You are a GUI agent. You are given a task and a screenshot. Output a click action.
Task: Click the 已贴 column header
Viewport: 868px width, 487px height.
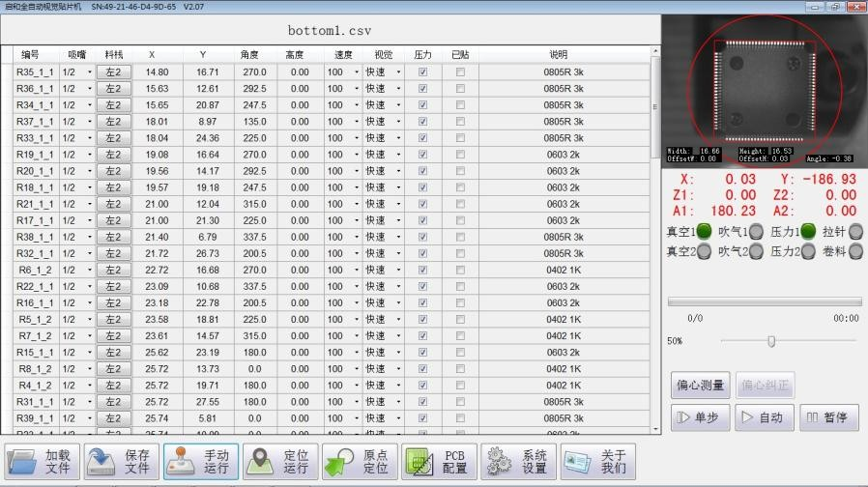click(460, 54)
